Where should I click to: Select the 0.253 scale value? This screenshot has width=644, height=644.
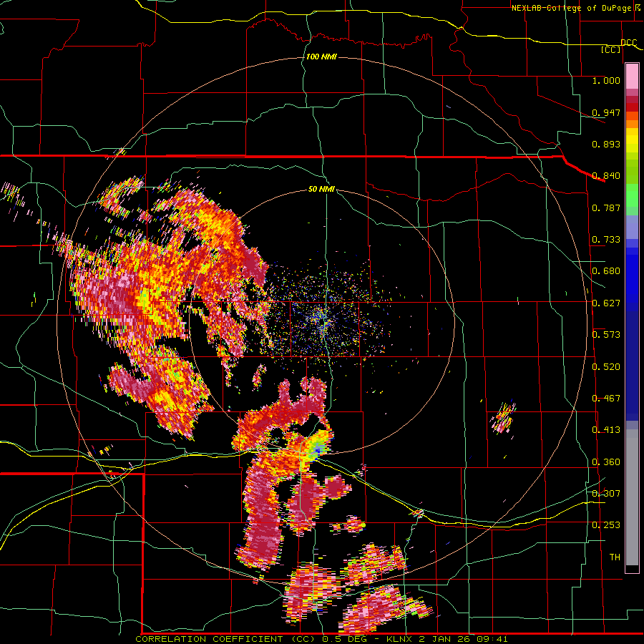point(606,525)
